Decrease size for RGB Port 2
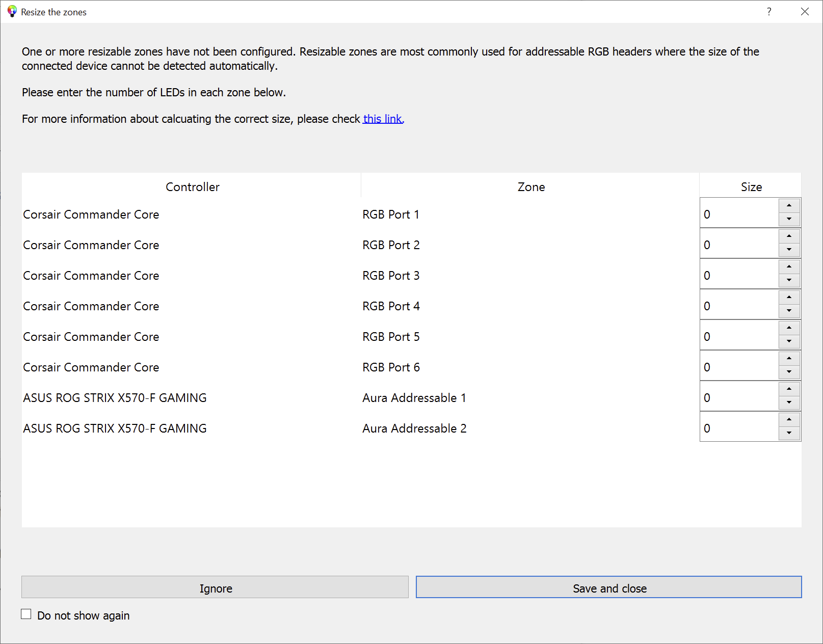The width and height of the screenshot is (823, 644). (x=789, y=250)
